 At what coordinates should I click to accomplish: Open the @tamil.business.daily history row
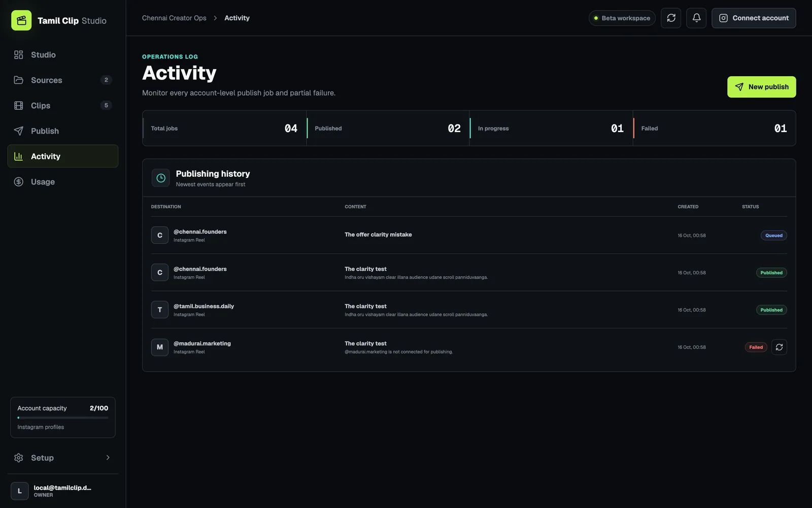(x=469, y=310)
